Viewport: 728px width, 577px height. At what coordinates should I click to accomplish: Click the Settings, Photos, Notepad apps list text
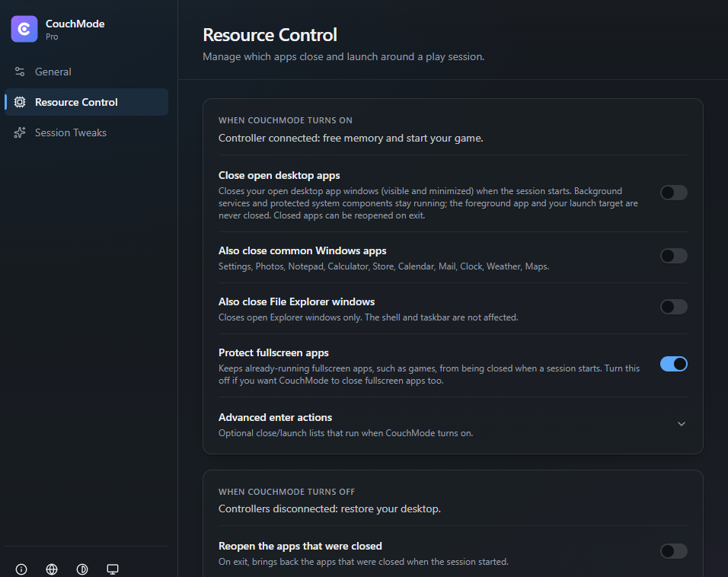pos(384,266)
